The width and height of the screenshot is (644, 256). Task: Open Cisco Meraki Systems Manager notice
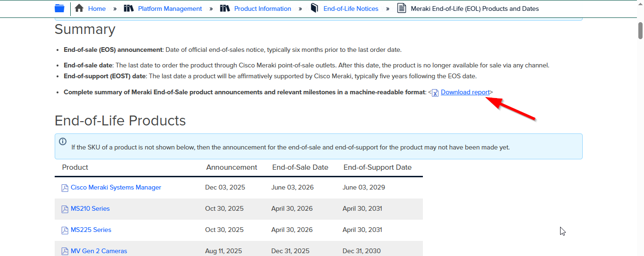[116, 188]
